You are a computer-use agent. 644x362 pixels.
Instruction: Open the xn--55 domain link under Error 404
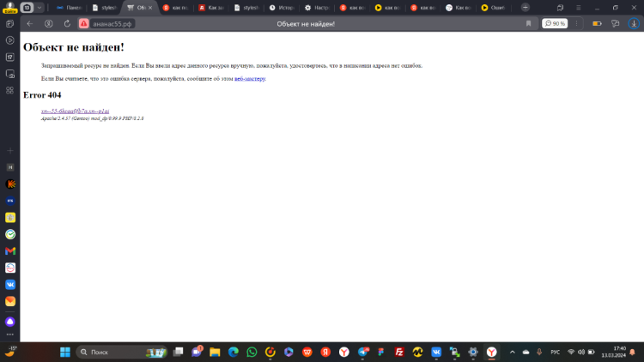[x=76, y=112]
